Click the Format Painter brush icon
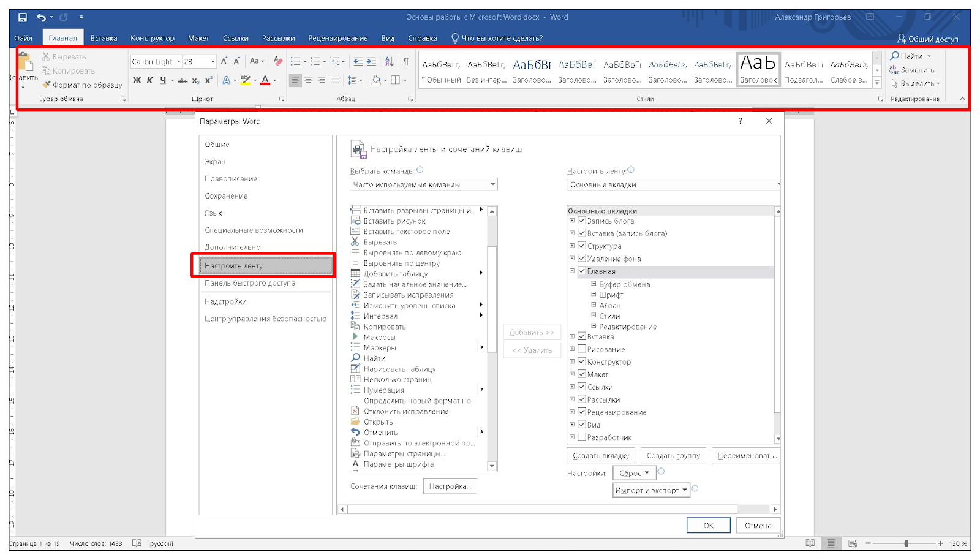The width and height of the screenshot is (980, 560). pyautogui.click(x=47, y=85)
